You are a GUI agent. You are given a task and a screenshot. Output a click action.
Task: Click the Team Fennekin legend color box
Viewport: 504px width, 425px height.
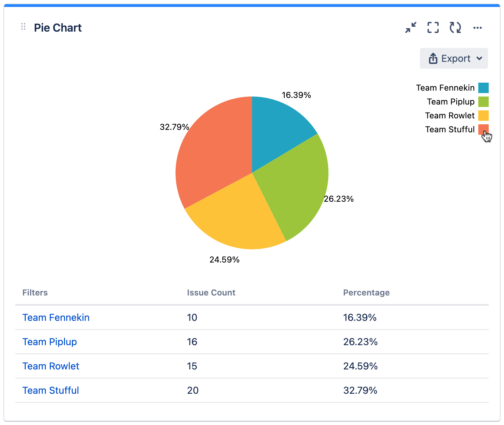[x=483, y=87]
